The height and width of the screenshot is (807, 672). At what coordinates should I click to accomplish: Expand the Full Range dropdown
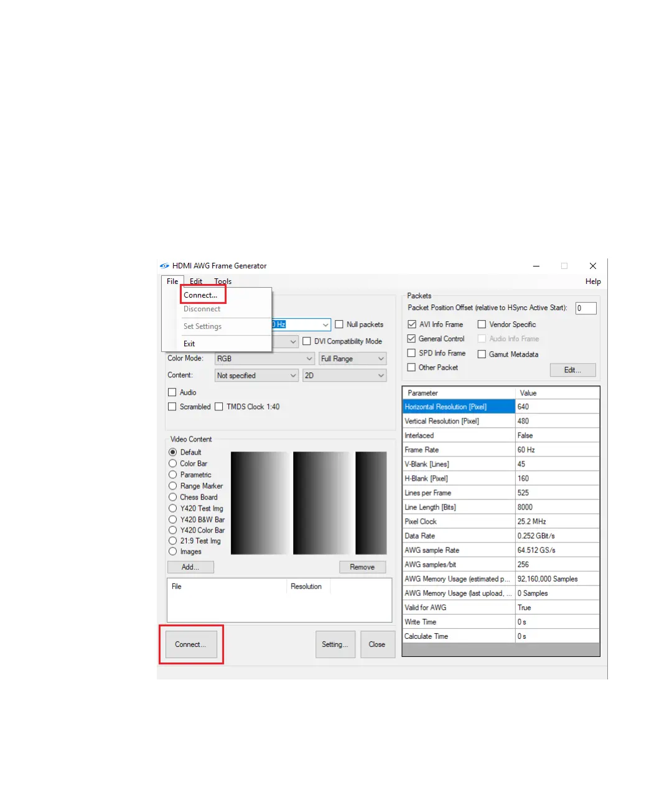(353, 359)
